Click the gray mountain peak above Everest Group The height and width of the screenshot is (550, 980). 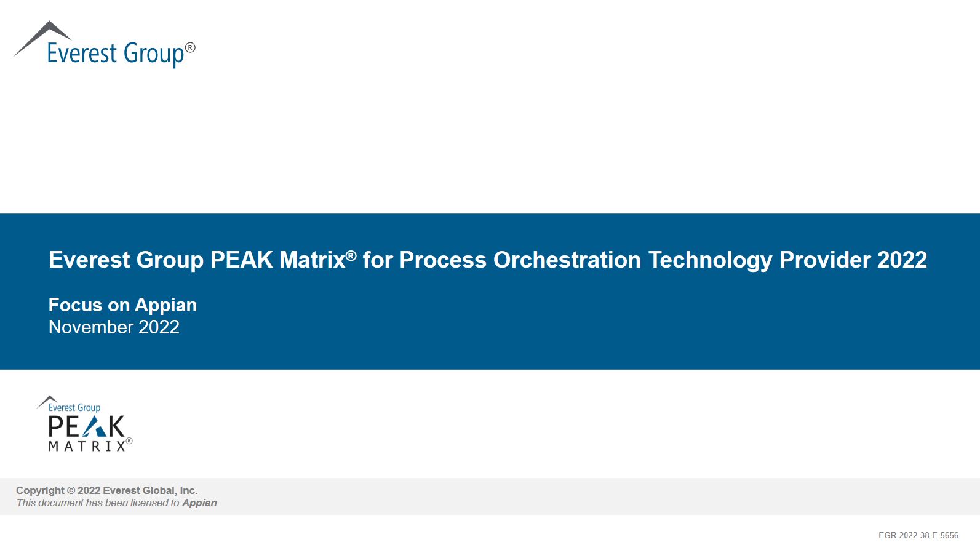[43, 38]
